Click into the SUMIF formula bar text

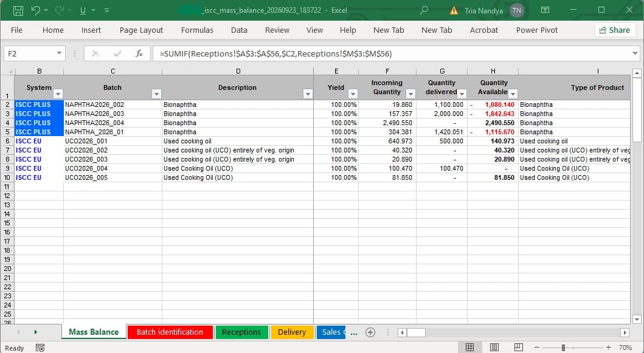[275, 53]
